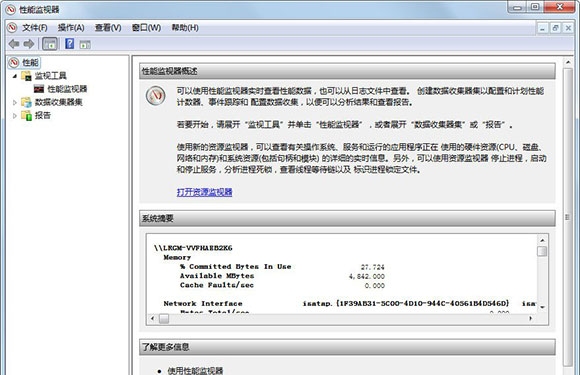580x375 pixels.
Task: Expand the 报告 tree node
Action: pos(15,116)
